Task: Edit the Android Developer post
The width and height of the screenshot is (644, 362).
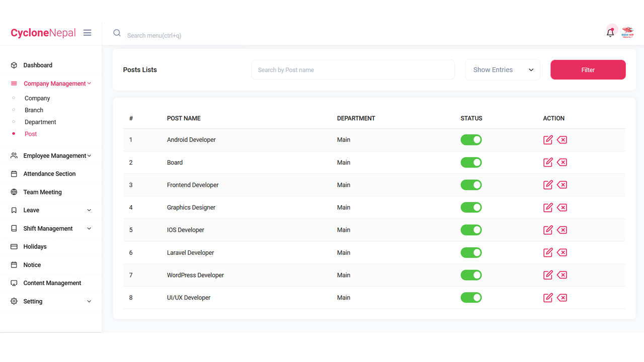Action: pyautogui.click(x=547, y=140)
